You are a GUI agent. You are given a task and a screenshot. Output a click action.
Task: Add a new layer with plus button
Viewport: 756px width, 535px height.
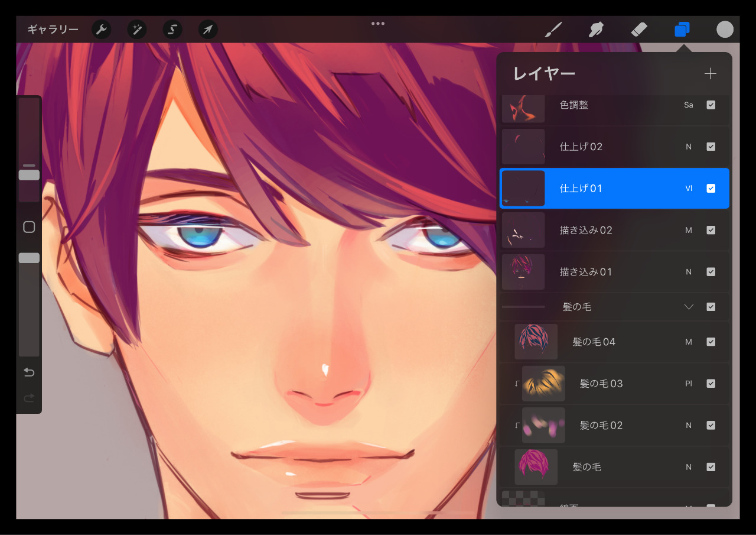[x=710, y=74]
